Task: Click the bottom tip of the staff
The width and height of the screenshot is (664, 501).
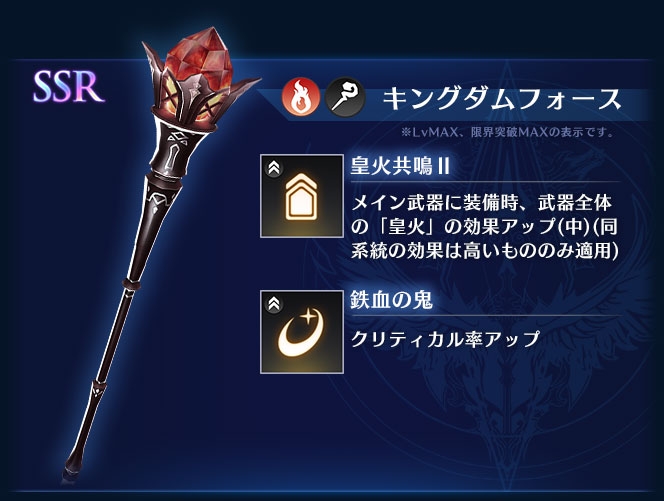Action: (x=71, y=468)
